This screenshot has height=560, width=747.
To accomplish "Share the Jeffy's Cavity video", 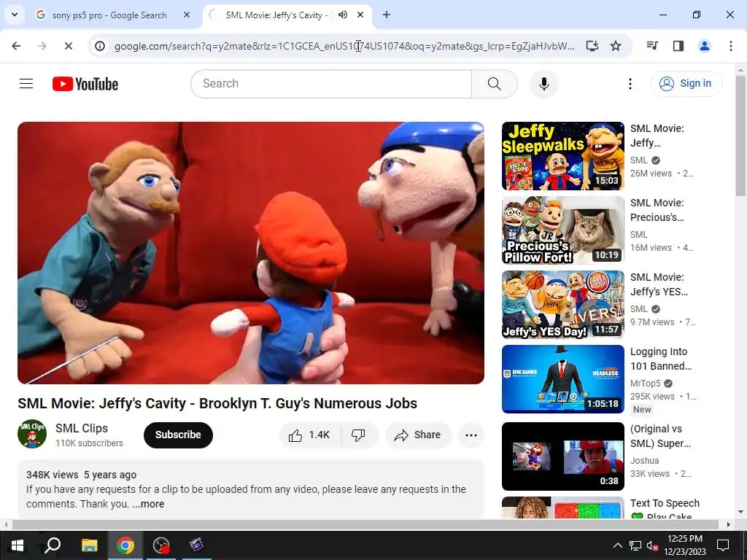I will [418, 435].
